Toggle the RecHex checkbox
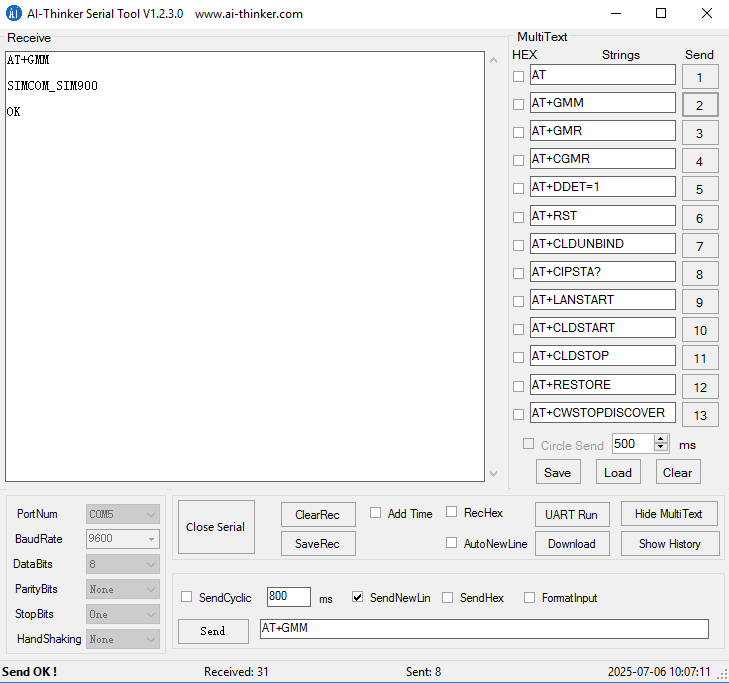729x683 pixels. [x=452, y=513]
